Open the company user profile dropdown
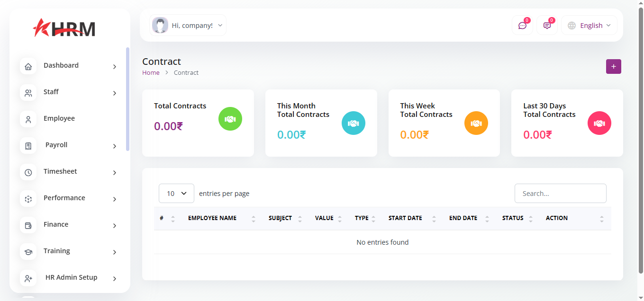Image resolution: width=644 pixels, height=301 pixels. coord(188,26)
